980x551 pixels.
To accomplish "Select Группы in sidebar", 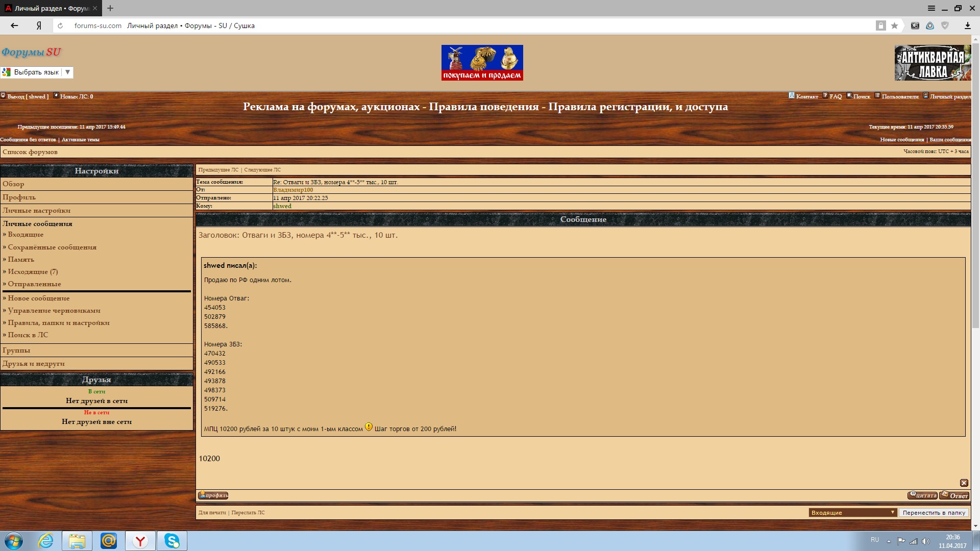I will coord(16,350).
